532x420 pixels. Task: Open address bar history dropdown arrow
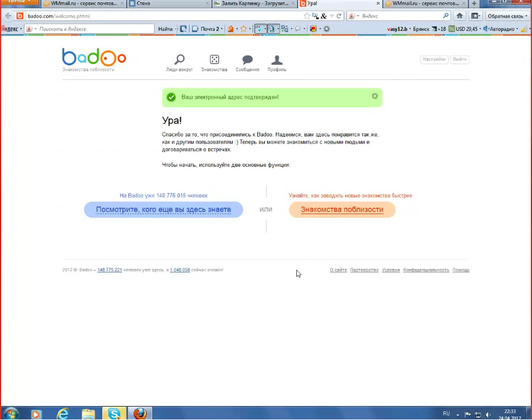pyautogui.click(x=331, y=16)
